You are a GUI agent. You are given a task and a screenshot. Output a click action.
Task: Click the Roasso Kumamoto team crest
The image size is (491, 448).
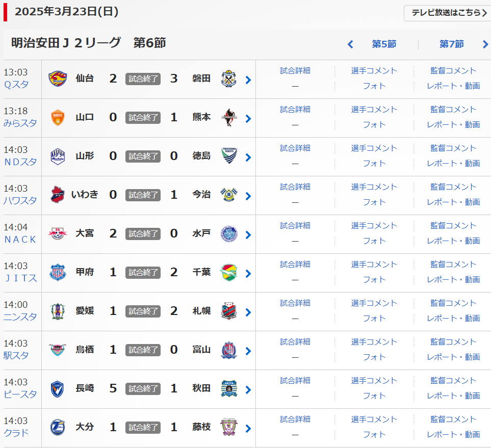tap(229, 118)
